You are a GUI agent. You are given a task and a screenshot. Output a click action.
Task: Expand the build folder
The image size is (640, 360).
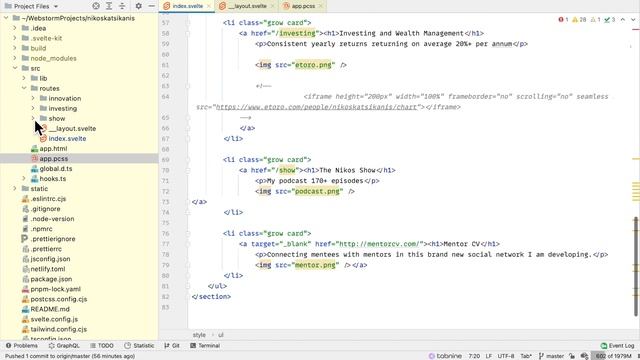pos(15,48)
